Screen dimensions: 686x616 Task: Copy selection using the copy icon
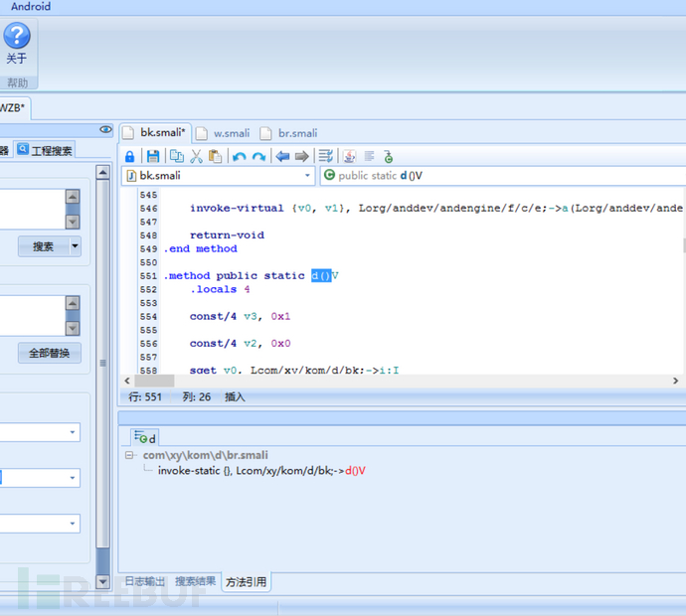click(176, 156)
